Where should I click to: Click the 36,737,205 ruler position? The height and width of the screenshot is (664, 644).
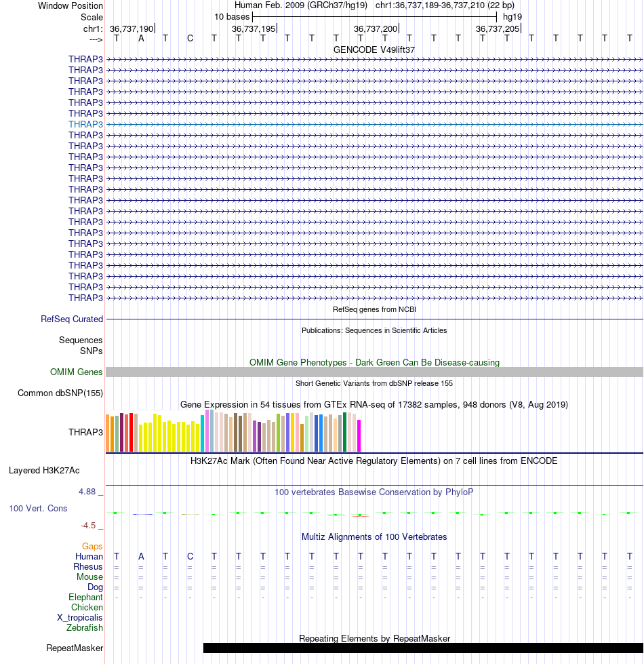click(x=498, y=28)
